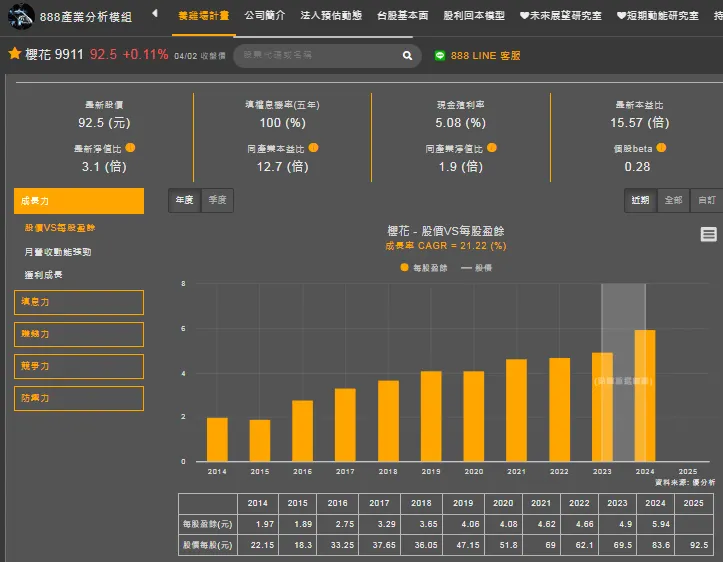Viewport: 723px width, 562px height.
Task: Select 全部 range toggle
Action: [x=673, y=200]
